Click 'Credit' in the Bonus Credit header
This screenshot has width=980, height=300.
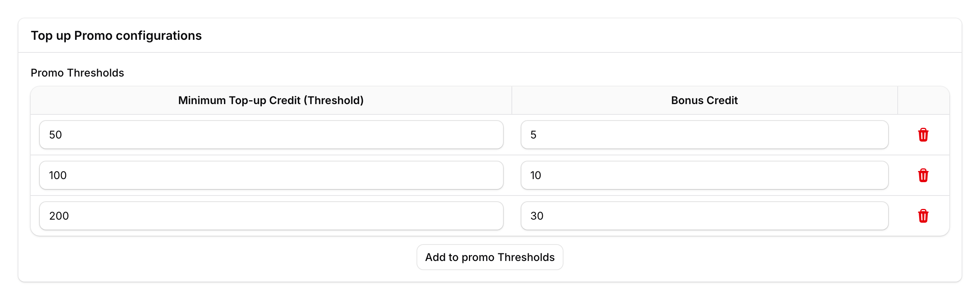click(x=722, y=100)
